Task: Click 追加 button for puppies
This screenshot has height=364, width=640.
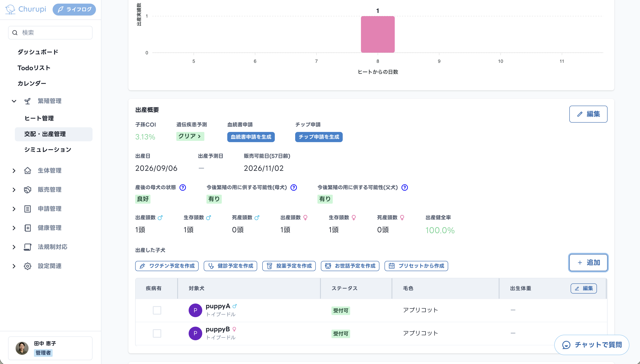Action: (588, 263)
